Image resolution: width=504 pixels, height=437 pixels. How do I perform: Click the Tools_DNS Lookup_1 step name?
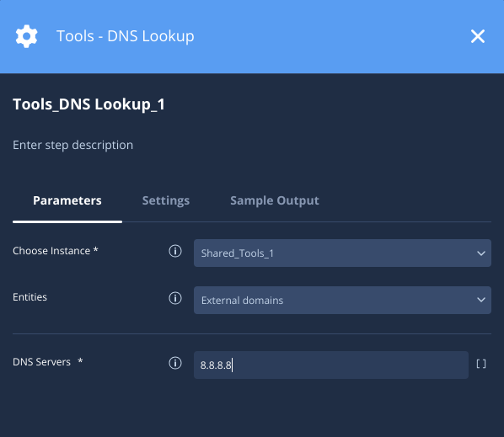88,104
